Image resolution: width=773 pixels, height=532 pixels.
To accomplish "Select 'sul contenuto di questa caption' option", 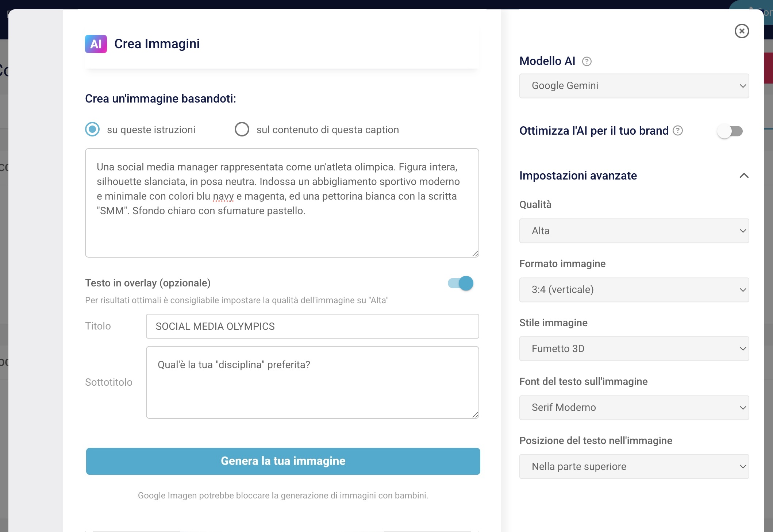I will tap(242, 130).
